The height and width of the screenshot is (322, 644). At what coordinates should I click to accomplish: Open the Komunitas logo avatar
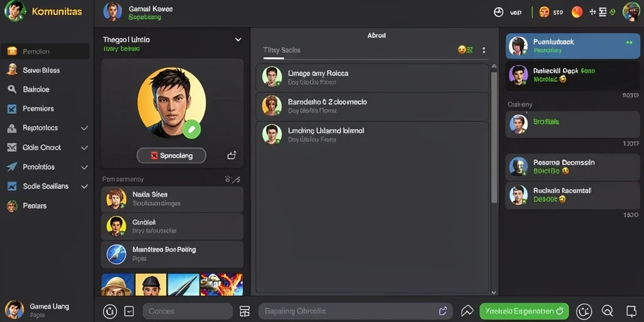click(x=15, y=11)
